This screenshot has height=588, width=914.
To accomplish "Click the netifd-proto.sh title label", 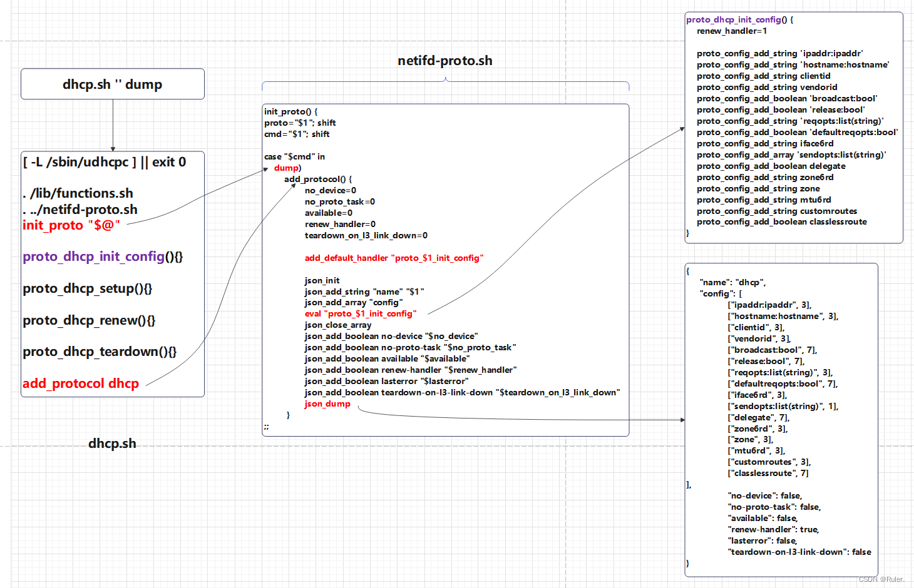I will point(444,61).
